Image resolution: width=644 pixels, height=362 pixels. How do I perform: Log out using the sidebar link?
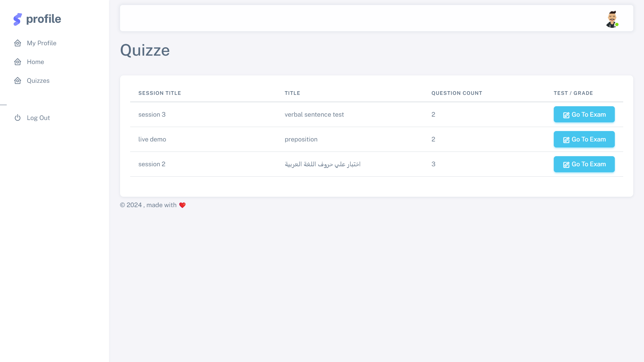click(x=38, y=118)
